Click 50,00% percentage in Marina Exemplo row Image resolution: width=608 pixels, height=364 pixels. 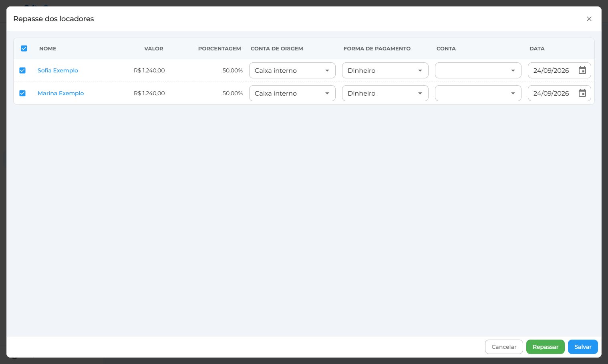click(x=233, y=93)
